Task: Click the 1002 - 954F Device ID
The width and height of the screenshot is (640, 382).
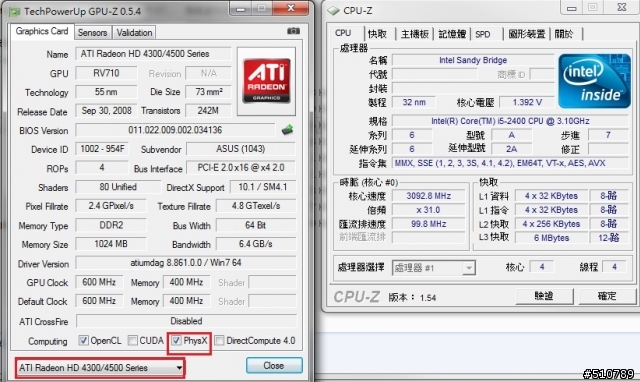Action: point(102,149)
